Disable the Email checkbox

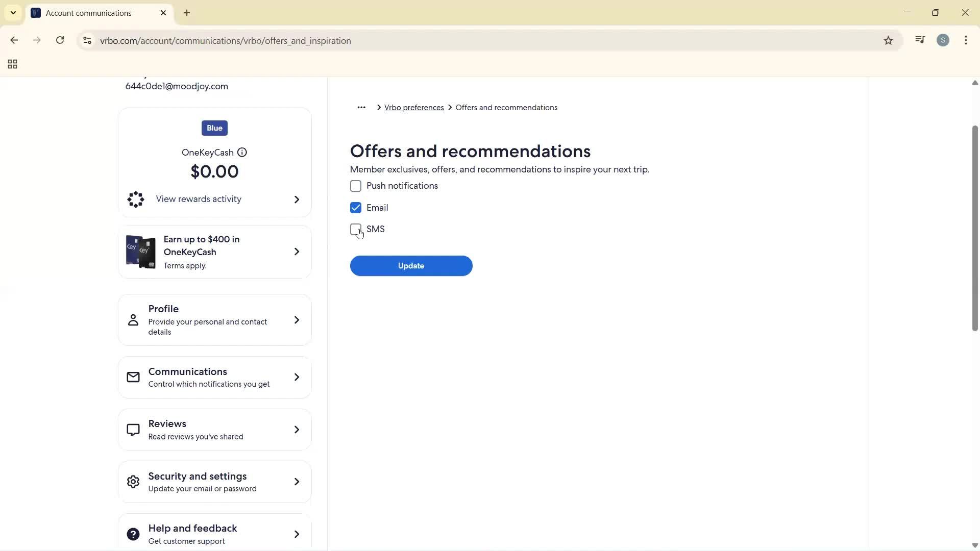[356, 208]
